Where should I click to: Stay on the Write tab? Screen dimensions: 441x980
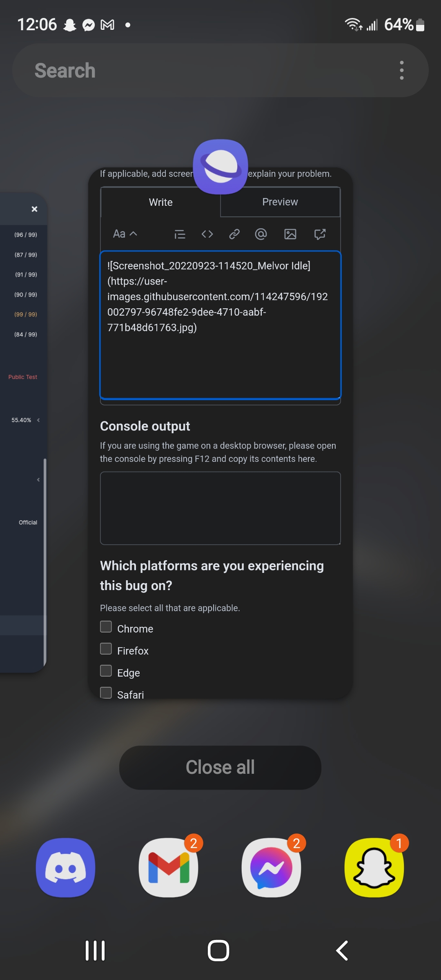click(160, 202)
